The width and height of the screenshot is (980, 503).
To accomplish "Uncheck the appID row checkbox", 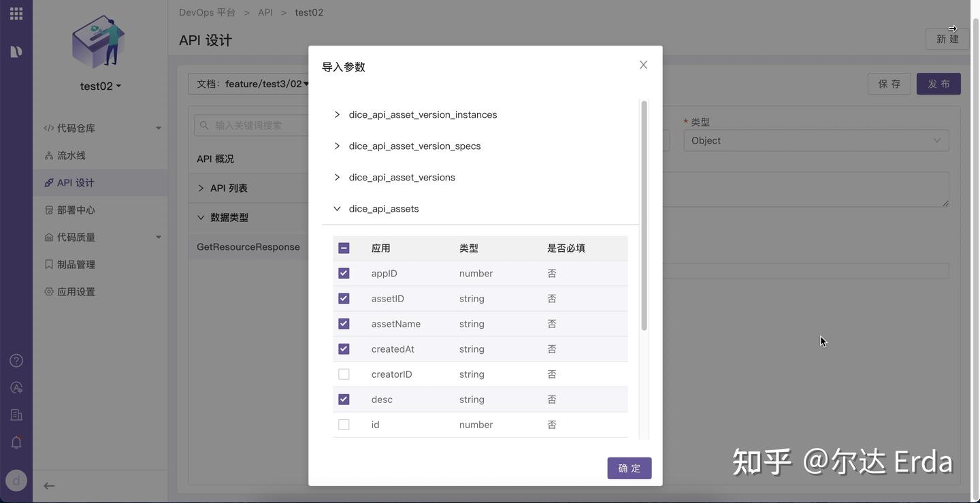I will coord(344,274).
